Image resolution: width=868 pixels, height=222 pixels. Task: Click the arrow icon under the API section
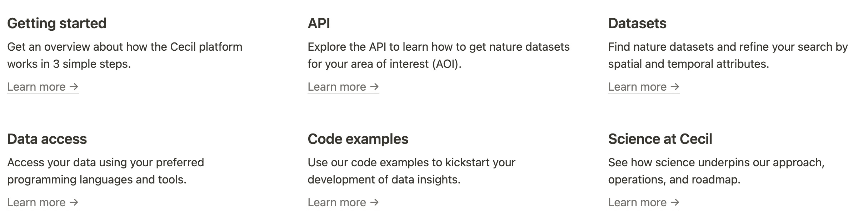click(374, 87)
